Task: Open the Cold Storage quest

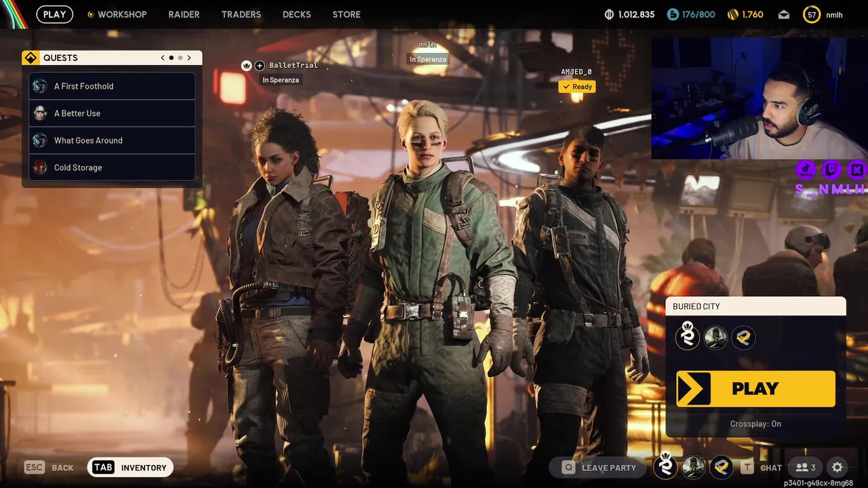Action: pyautogui.click(x=112, y=167)
